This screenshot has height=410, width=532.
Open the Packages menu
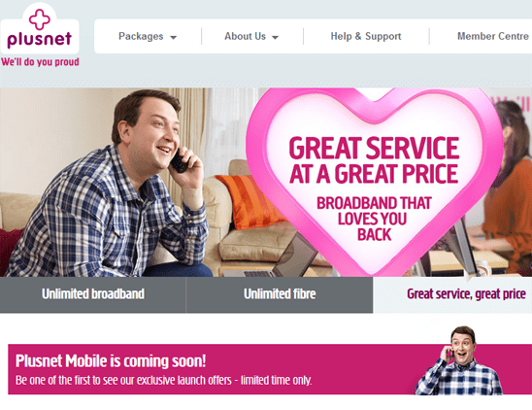click(148, 36)
